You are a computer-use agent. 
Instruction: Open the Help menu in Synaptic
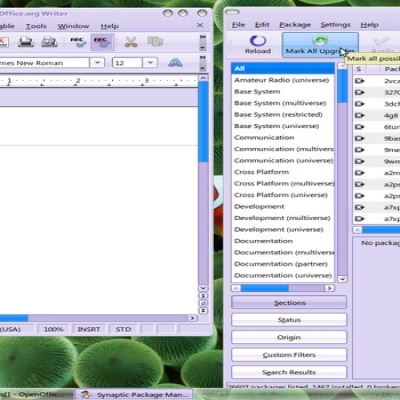pos(369,25)
